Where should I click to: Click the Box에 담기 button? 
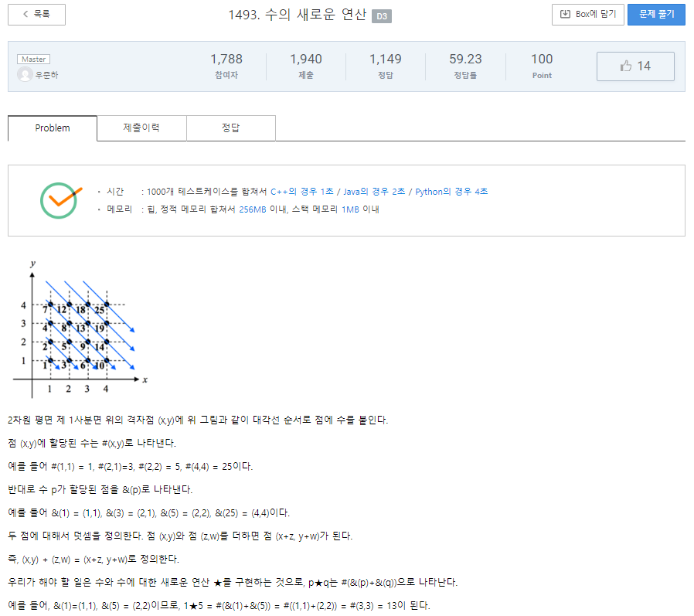click(588, 15)
